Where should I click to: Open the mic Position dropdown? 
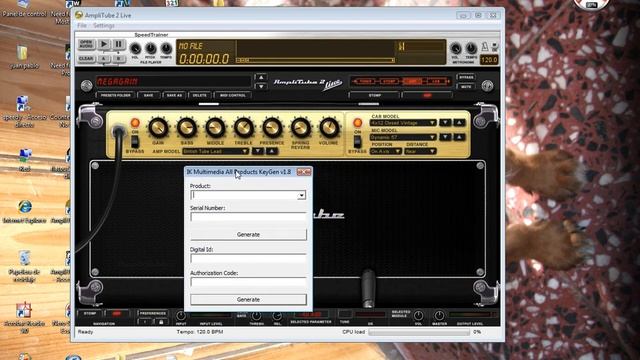(386, 151)
